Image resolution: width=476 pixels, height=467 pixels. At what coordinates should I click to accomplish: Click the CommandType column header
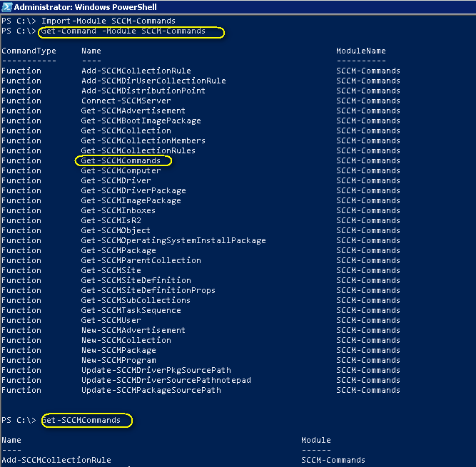point(29,51)
